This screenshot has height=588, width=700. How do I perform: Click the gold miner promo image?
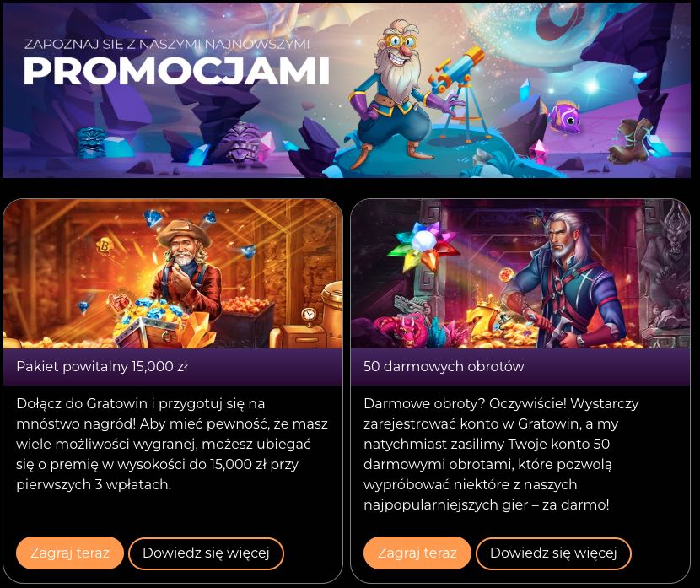pos(173,274)
